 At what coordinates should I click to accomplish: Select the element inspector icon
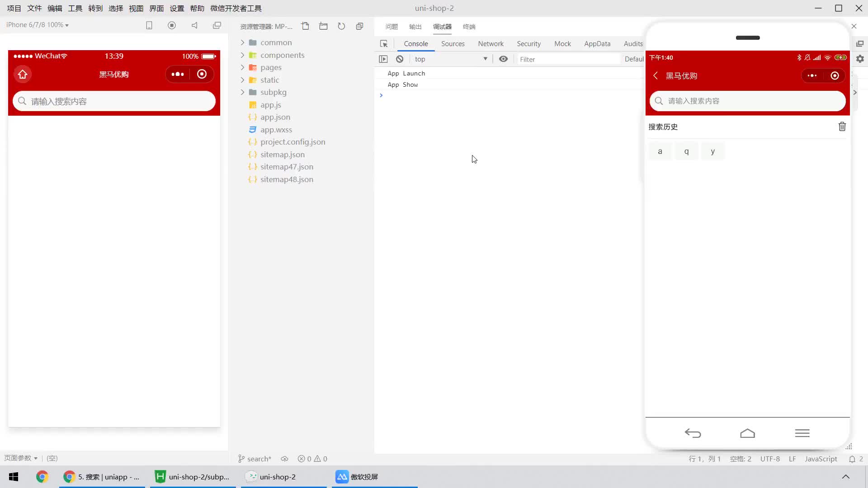(384, 44)
